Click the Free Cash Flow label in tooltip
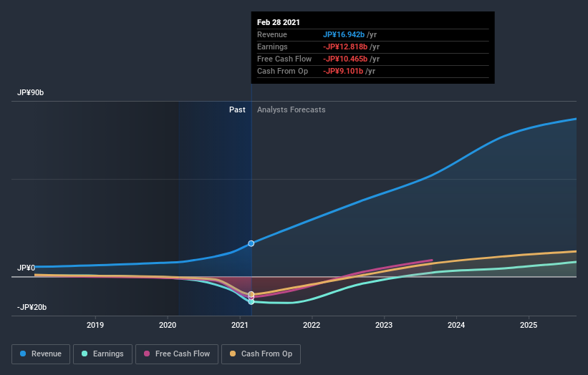Image resolution: width=588 pixels, height=375 pixels. coord(284,59)
